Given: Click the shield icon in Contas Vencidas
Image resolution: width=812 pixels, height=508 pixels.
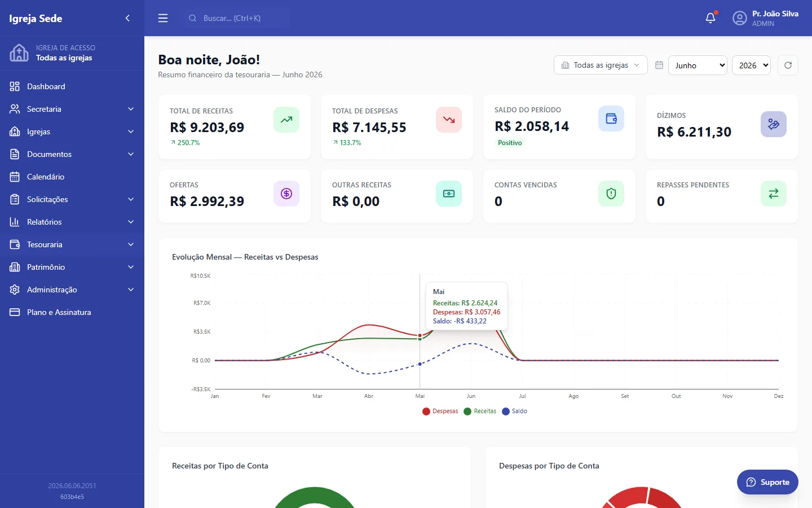Looking at the screenshot, I should coord(611,194).
